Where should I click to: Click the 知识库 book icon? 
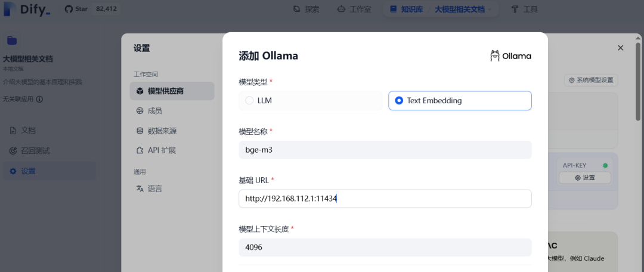tap(394, 8)
